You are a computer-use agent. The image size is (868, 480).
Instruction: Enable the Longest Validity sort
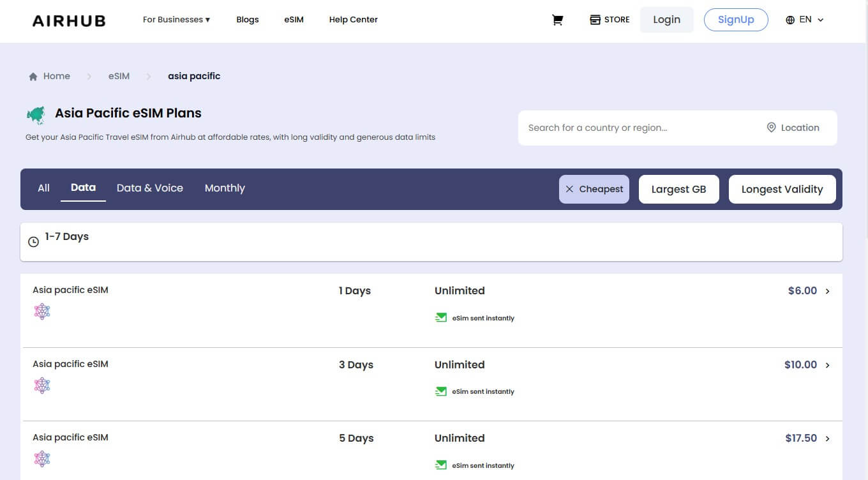click(x=782, y=189)
